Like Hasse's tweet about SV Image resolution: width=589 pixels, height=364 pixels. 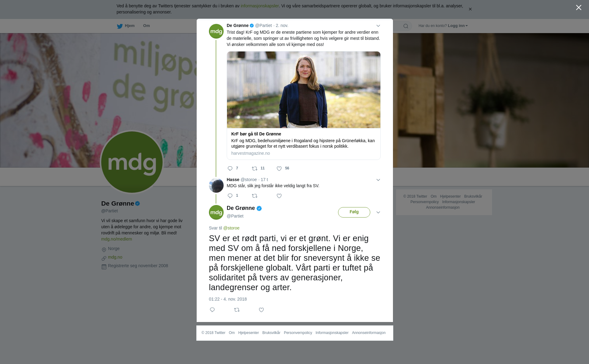pos(279,196)
